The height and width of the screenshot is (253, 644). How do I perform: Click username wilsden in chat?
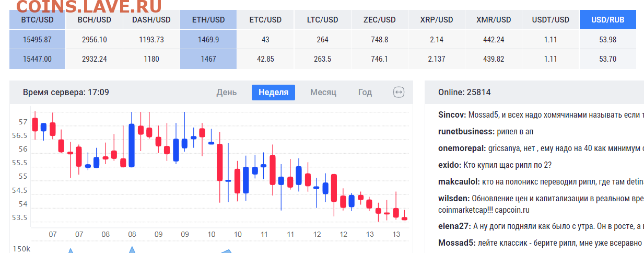[453, 199]
